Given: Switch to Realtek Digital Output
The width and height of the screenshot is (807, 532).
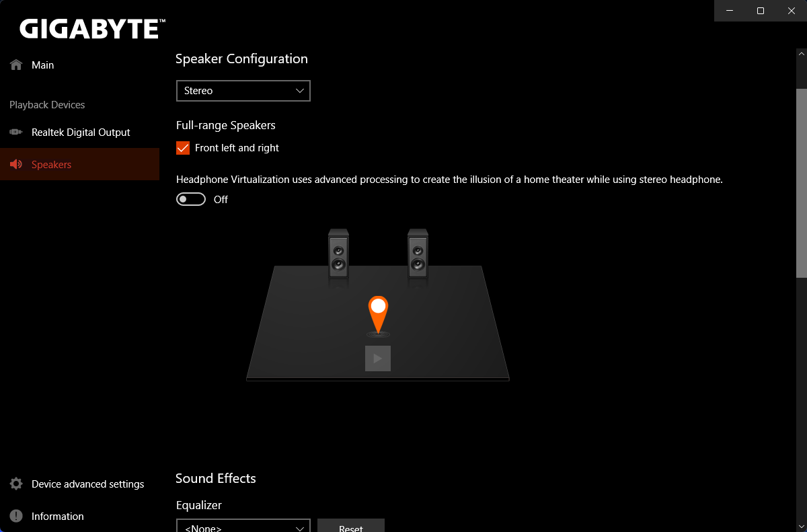Looking at the screenshot, I should (81, 132).
